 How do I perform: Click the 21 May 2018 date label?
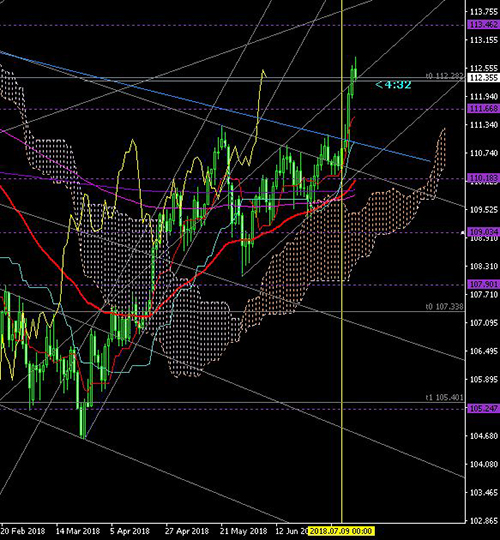pos(244,531)
